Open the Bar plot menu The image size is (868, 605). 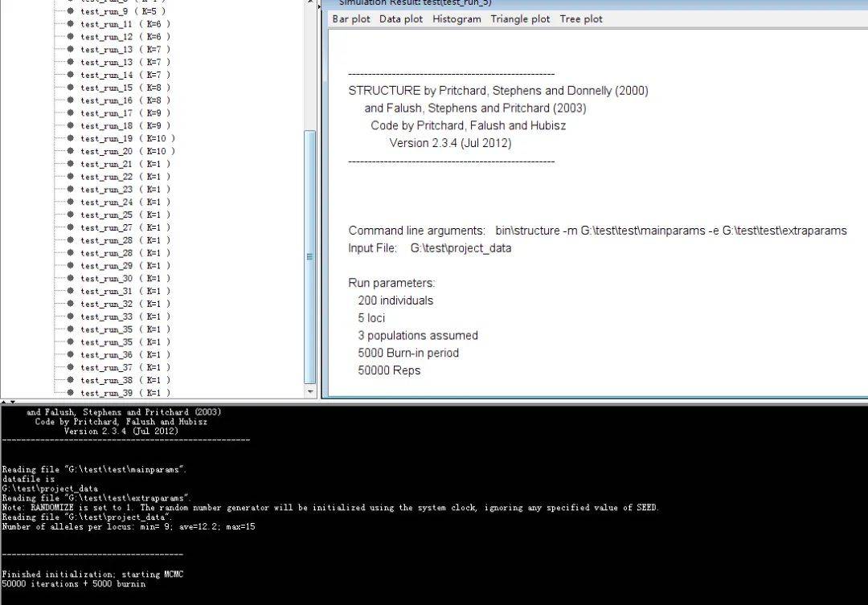click(x=351, y=18)
